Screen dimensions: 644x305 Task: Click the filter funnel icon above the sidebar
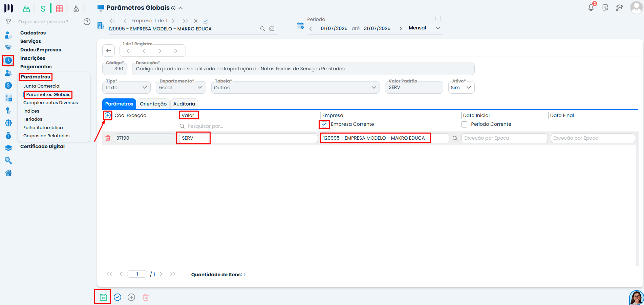click(x=8, y=21)
